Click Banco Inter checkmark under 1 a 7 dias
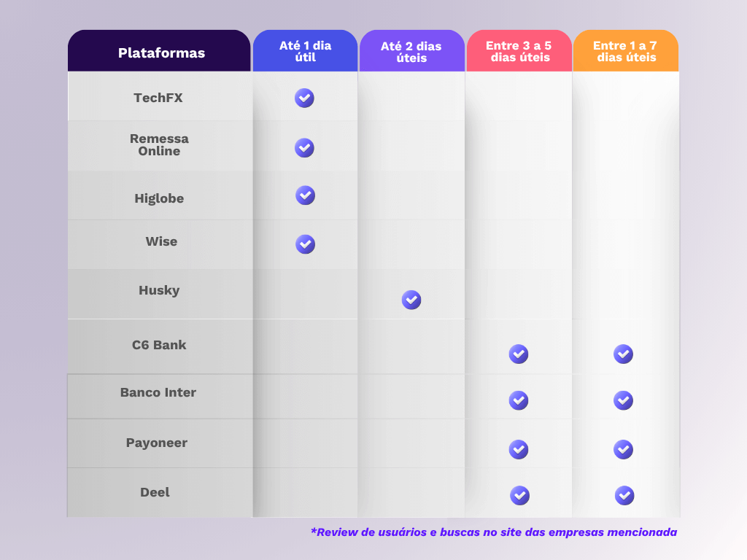The image size is (747, 560). pyautogui.click(x=623, y=400)
